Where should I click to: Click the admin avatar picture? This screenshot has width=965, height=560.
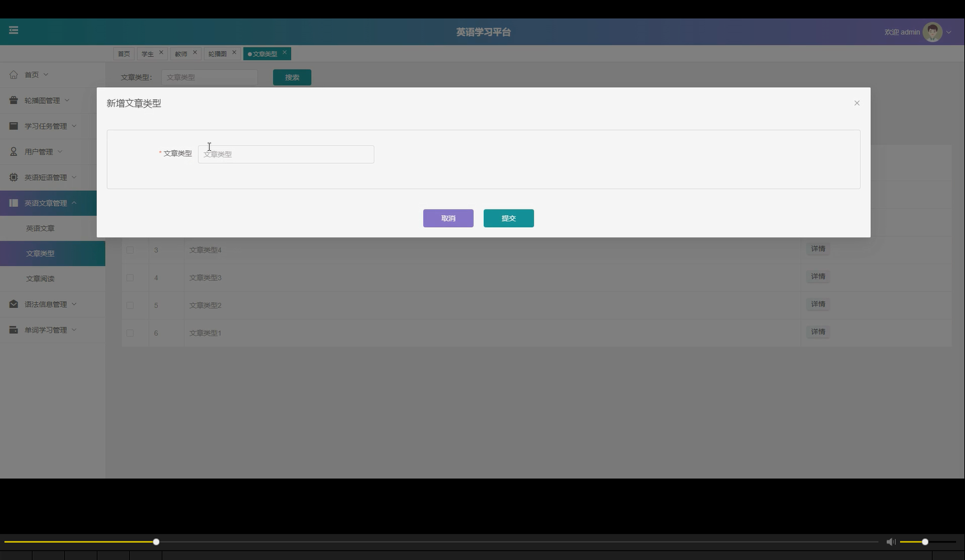coord(933,32)
